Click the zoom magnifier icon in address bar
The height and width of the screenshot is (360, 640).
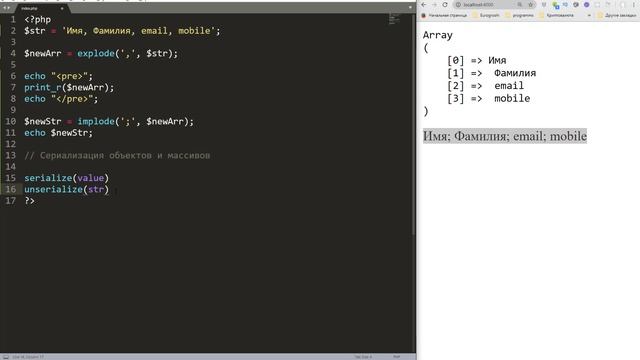(x=520, y=5)
